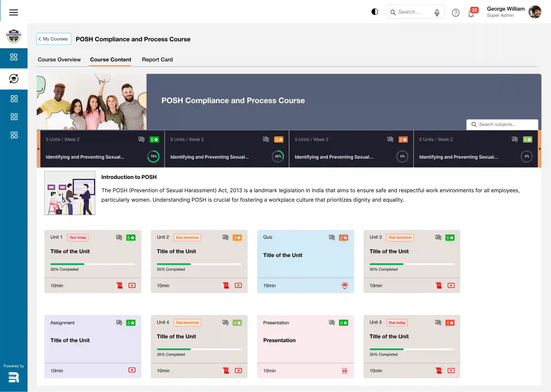Play video icon on Unit 1 card
This screenshot has height=392, width=551.
tap(132, 285)
